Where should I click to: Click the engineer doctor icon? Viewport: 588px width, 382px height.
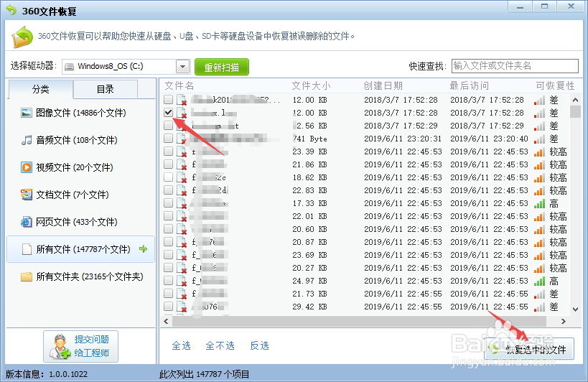tap(60, 346)
